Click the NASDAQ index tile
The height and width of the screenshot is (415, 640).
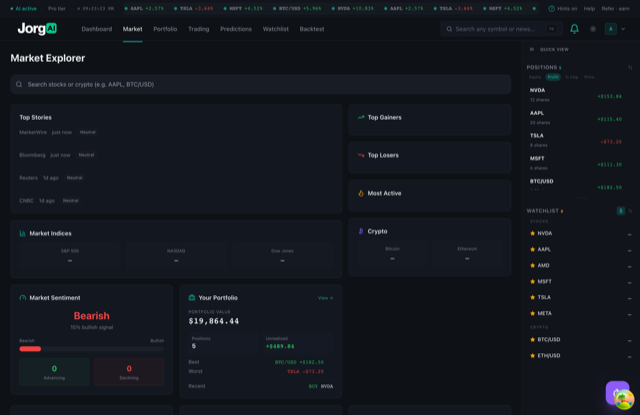176,256
